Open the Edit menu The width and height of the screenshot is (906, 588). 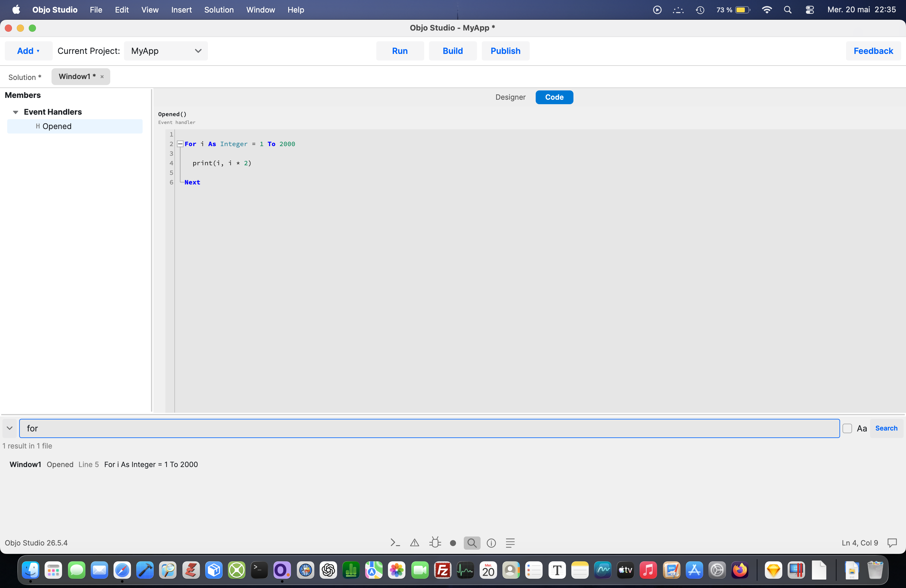click(x=122, y=10)
